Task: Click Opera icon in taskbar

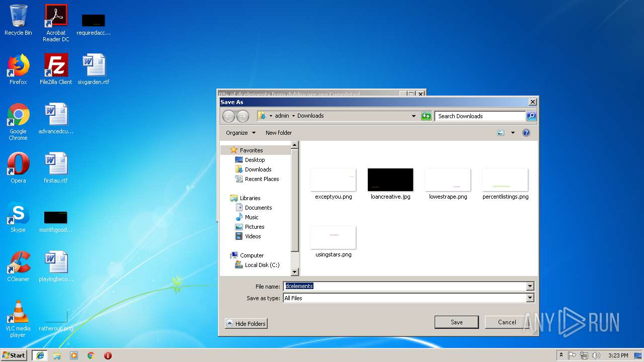Action: [x=108, y=355]
